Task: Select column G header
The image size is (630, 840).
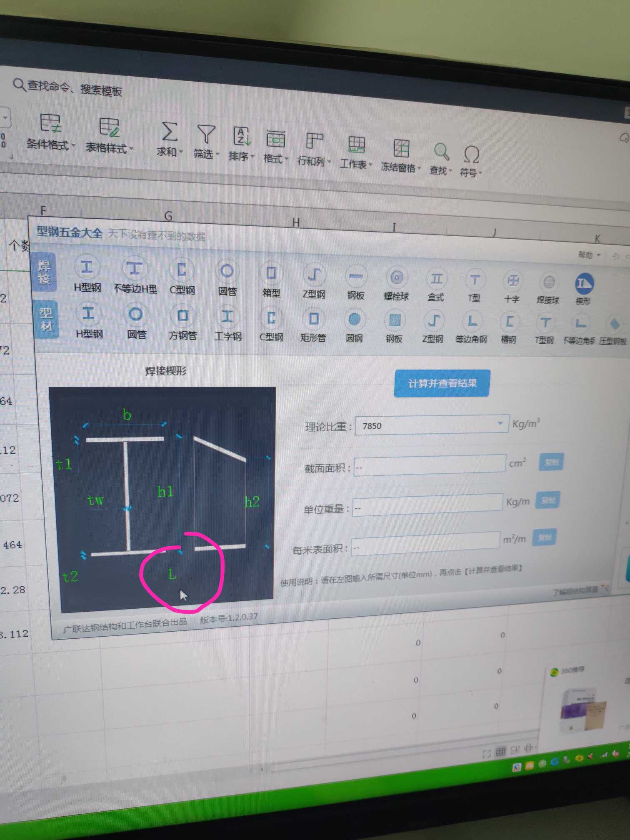Action: tap(168, 215)
